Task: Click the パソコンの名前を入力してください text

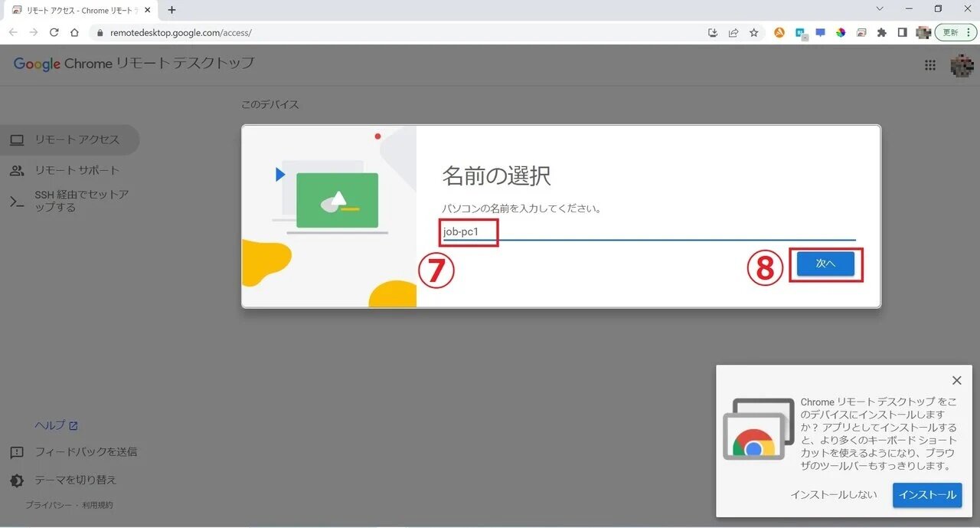Action: [x=521, y=208]
